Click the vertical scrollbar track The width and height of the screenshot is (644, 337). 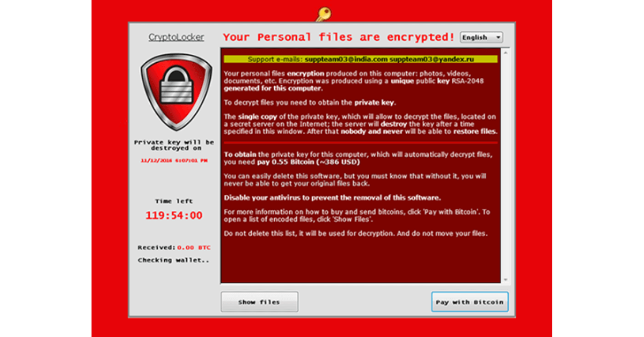tap(505, 166)
